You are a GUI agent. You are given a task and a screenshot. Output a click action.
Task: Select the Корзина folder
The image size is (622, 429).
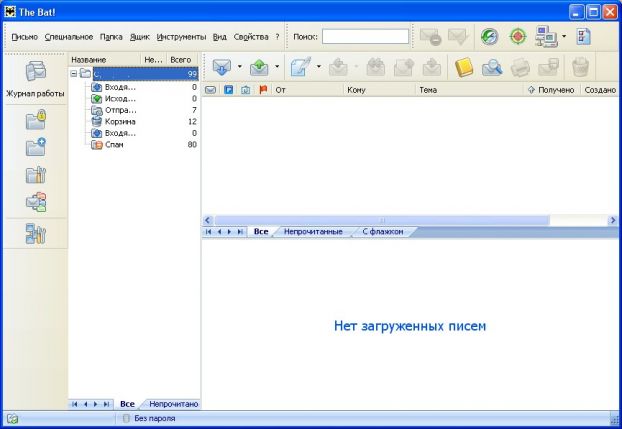point(119,121)
